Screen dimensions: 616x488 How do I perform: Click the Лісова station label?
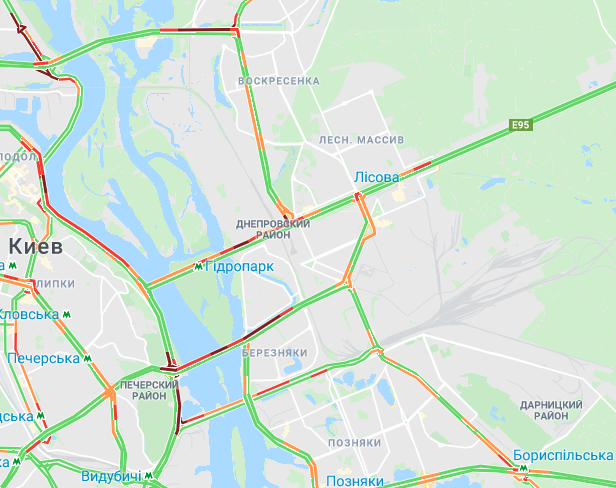click(x=376, y=177)
